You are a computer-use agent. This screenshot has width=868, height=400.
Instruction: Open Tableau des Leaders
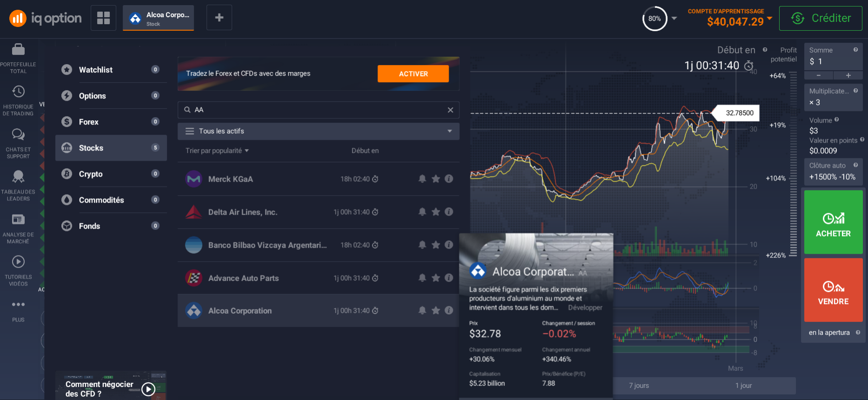point(18,185)
